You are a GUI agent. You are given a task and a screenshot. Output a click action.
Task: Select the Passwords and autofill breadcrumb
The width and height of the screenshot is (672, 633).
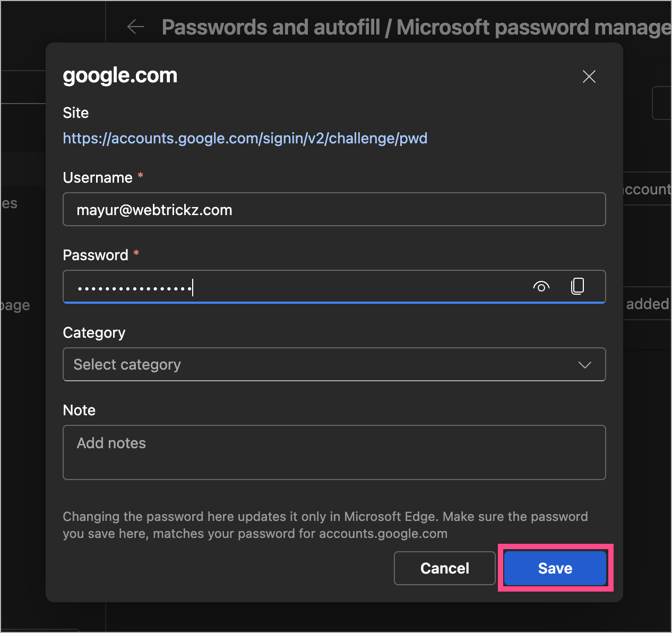coord(271,27)
